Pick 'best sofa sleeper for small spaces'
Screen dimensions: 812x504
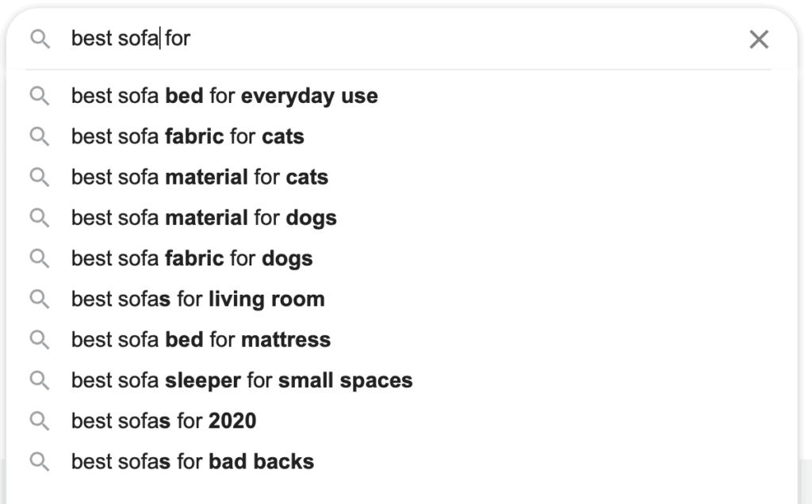click(x=242, y=380)
